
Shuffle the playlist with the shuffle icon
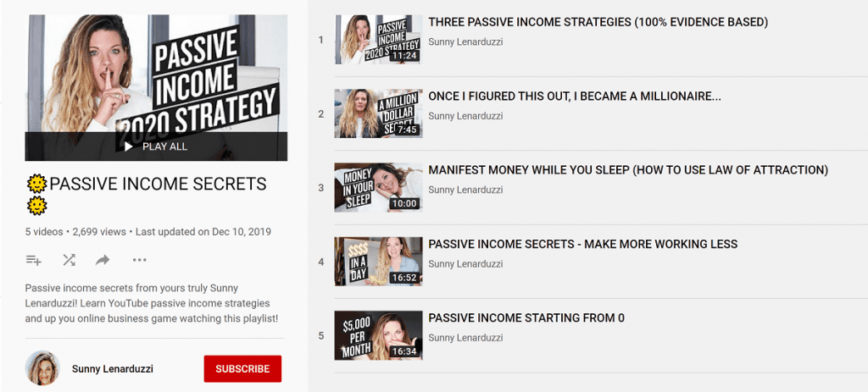coord(69,260)
